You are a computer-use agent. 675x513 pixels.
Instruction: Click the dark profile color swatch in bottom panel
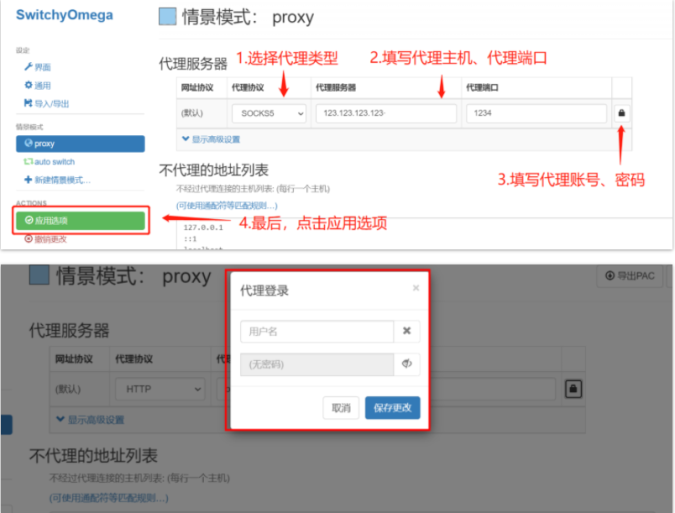tap(39, 275)
